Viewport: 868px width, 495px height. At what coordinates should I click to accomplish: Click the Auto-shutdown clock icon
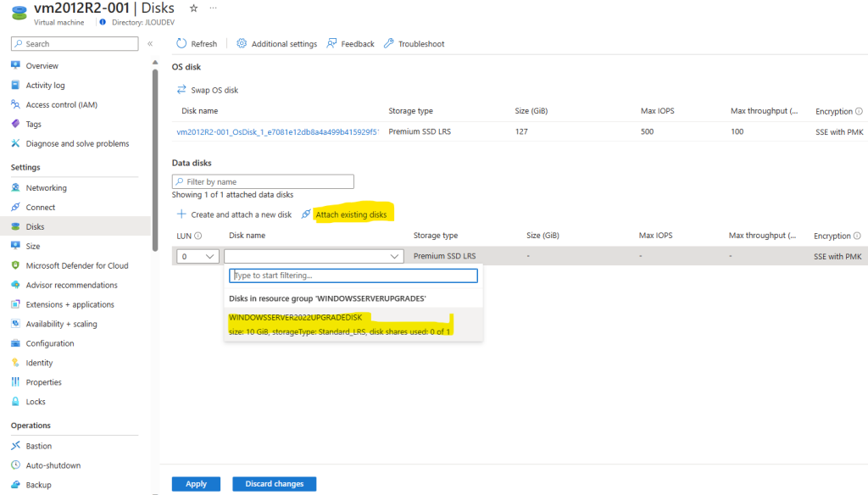(x=15, y=464)
